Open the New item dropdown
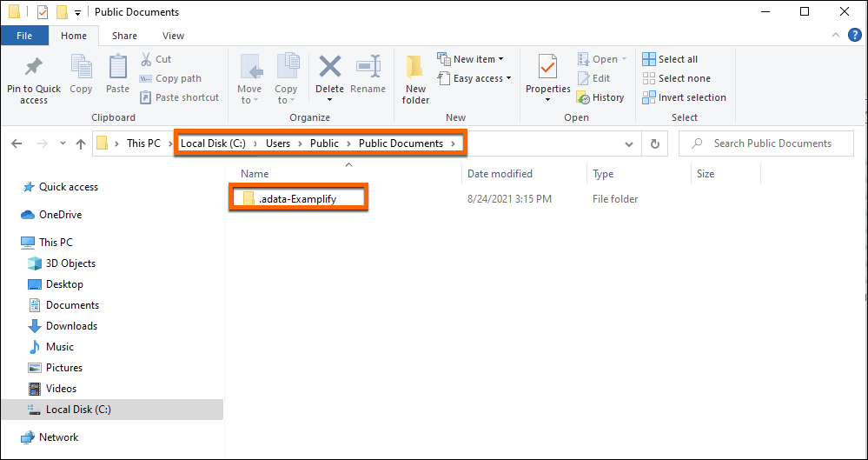This screenshot has width=868, height=460. (x=471, y=59)
